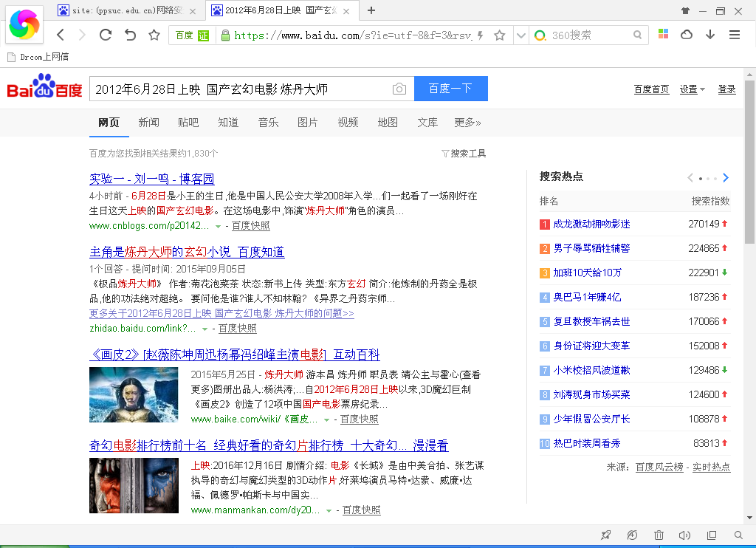Go back with the back arrow
The width and height of the screenshot is (756, 548).
point(61,35)
